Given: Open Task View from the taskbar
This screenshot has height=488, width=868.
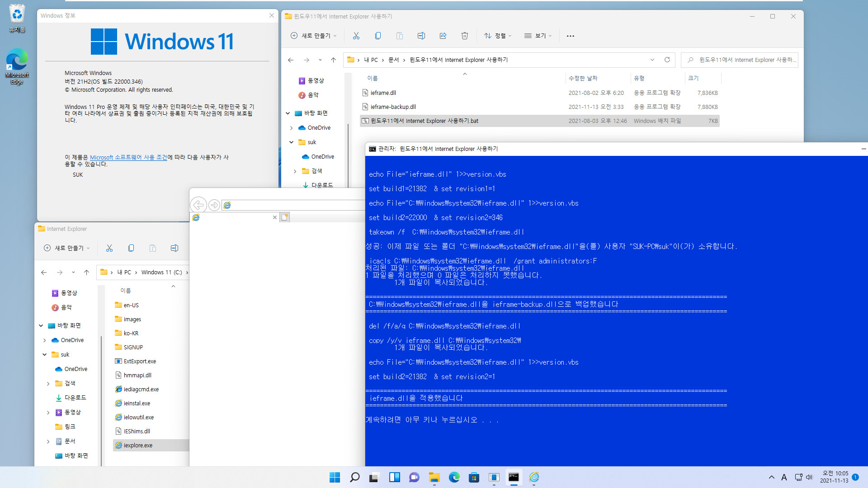Looking at the screenshot, I should tap(374, 477).
